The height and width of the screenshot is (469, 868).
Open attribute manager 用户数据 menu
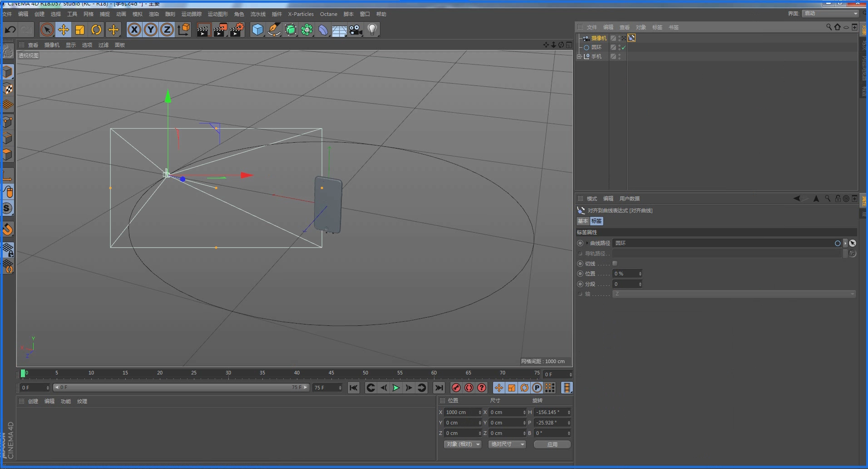tap(629, 199)
